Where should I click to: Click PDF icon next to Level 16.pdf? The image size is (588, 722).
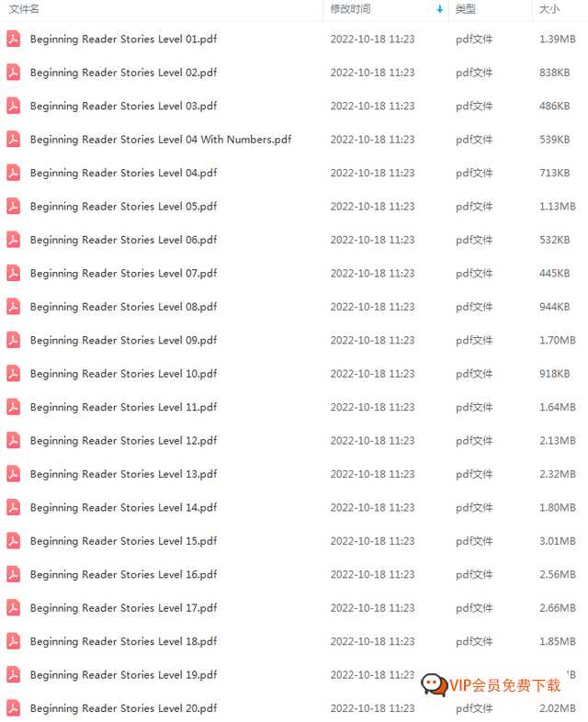pyautogui.click(x=14, y=574)
